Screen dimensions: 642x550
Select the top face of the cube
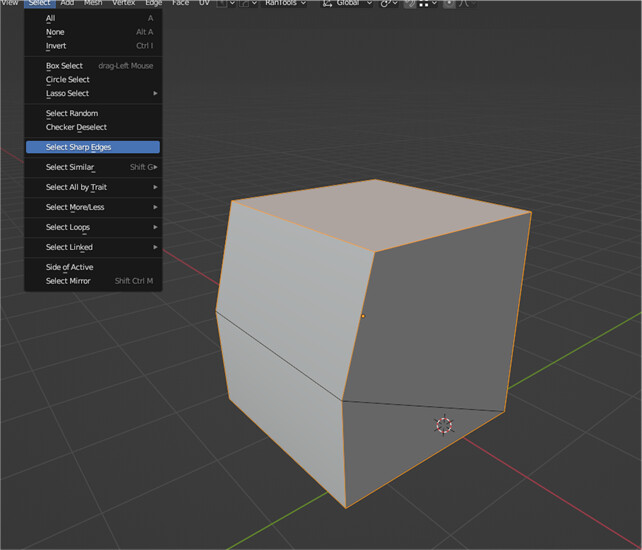[x=381, y=215]
